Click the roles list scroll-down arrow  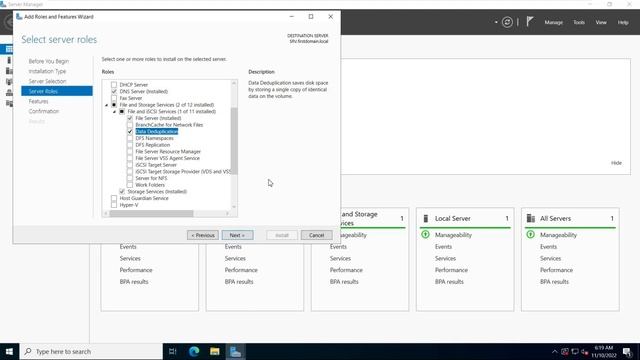point(234,207)
